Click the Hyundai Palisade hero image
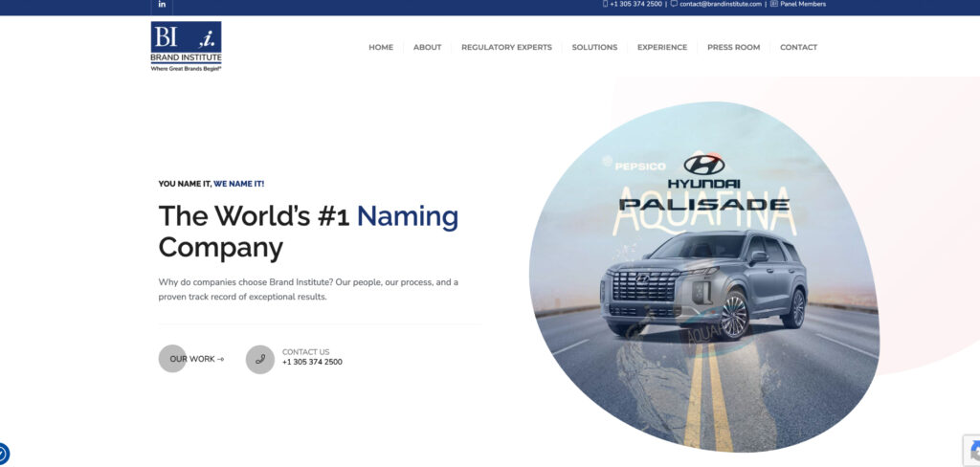 (703, 277)
